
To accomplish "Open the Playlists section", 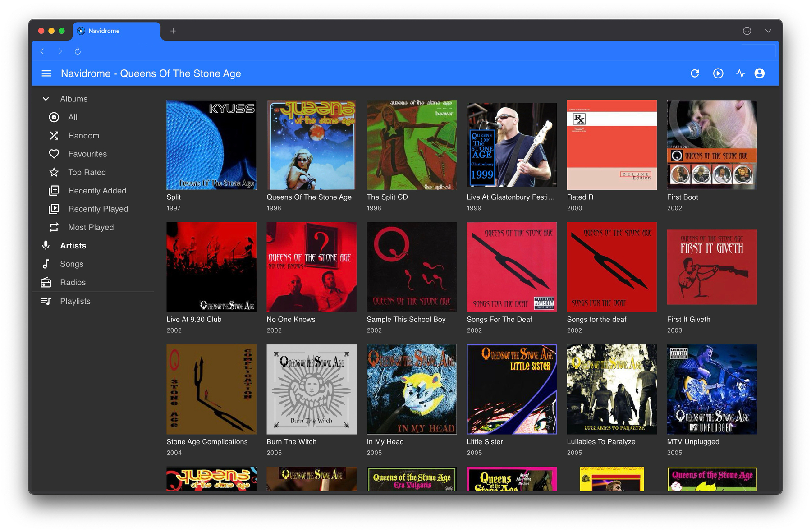I will 75,301.
